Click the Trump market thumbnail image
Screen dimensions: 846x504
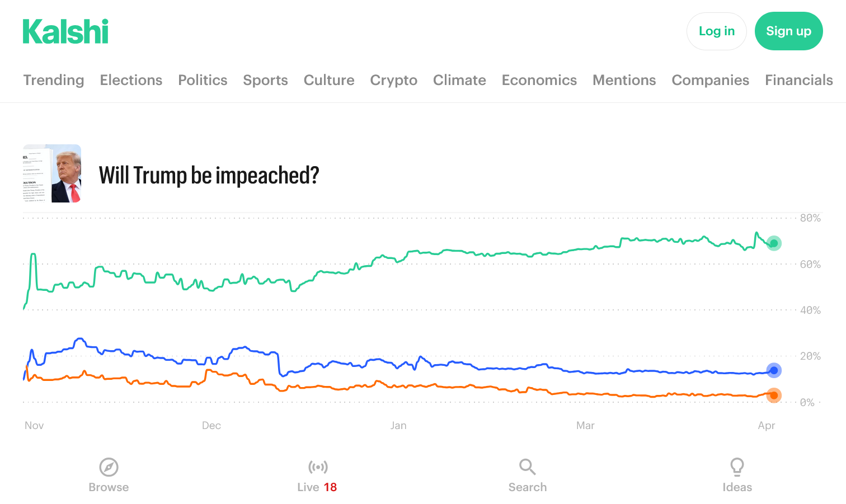(52, 173)
